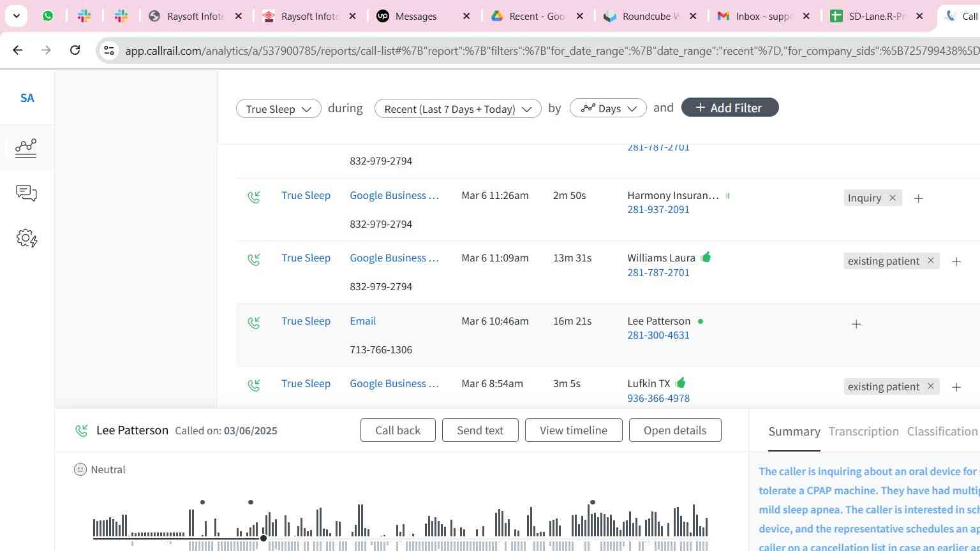Jump to the first waveform highlight marker dot
This screenshot has height=551, width=980.
202,503
